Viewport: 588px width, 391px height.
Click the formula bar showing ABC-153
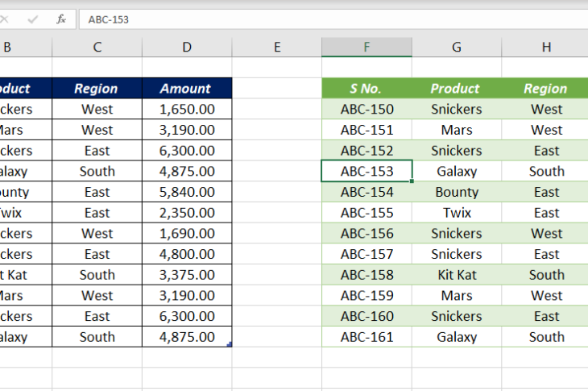click(x=322, y=19)
